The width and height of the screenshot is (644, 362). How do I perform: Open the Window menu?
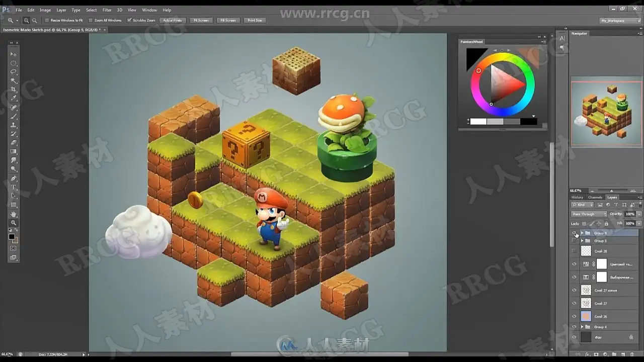point(149,10)
